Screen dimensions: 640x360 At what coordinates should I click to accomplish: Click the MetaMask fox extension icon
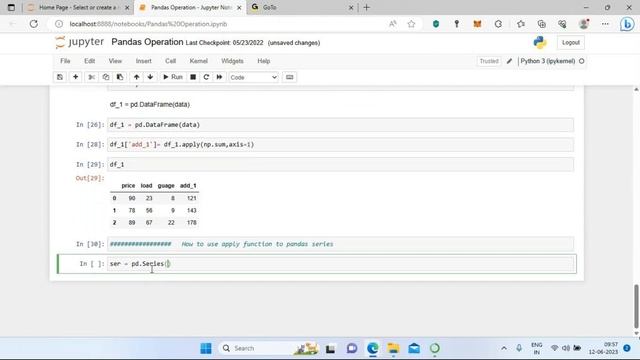(477, 24)
